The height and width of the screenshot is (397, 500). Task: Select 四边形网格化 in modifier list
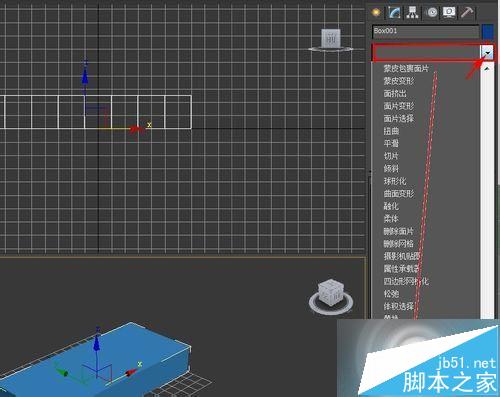(406, 281)
